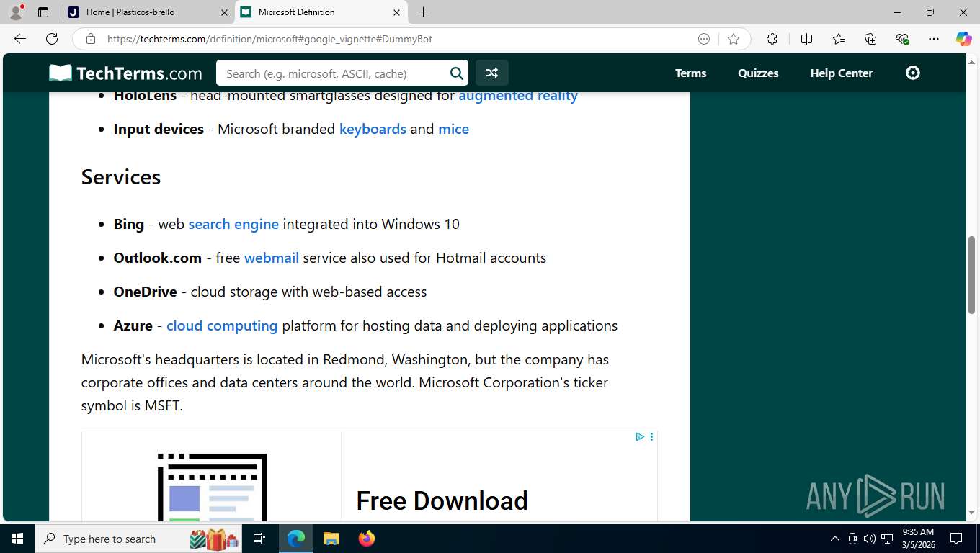Viewport: 980px width, 553px height.
Task: Click the Free Download ad text
Action: tap(442, 500)
